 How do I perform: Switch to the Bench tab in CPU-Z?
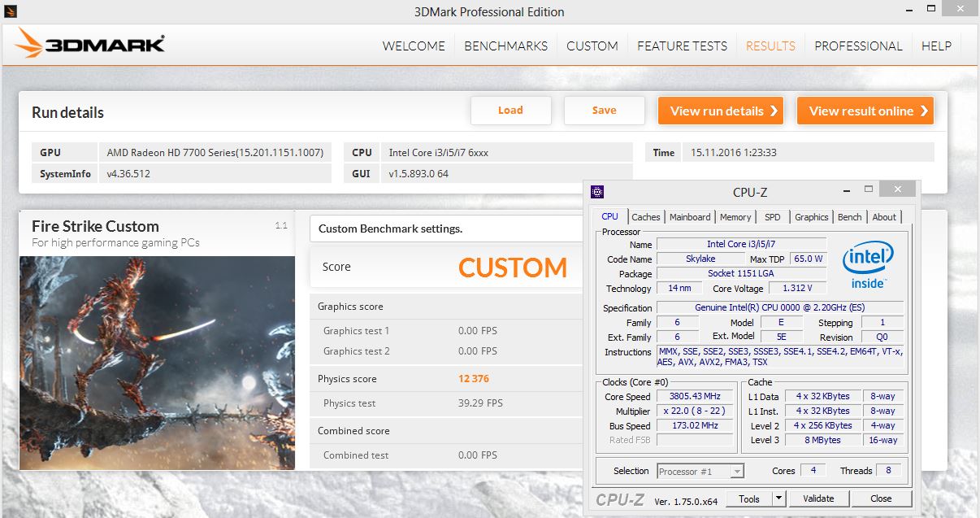pyautogui.click(x=849, y=217)
